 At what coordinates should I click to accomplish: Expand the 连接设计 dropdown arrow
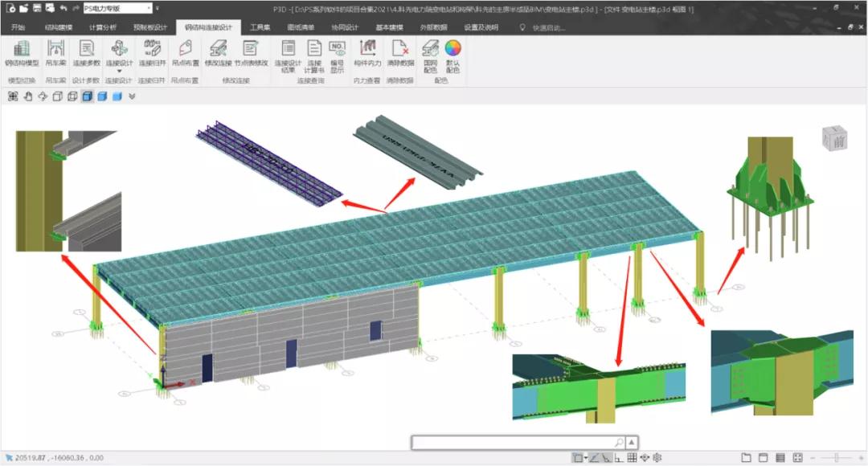click(119, 71)
